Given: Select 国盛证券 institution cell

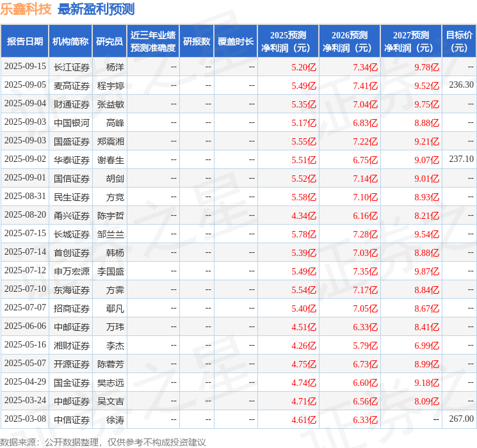Looking at the screenshot, I should (72, 141).
